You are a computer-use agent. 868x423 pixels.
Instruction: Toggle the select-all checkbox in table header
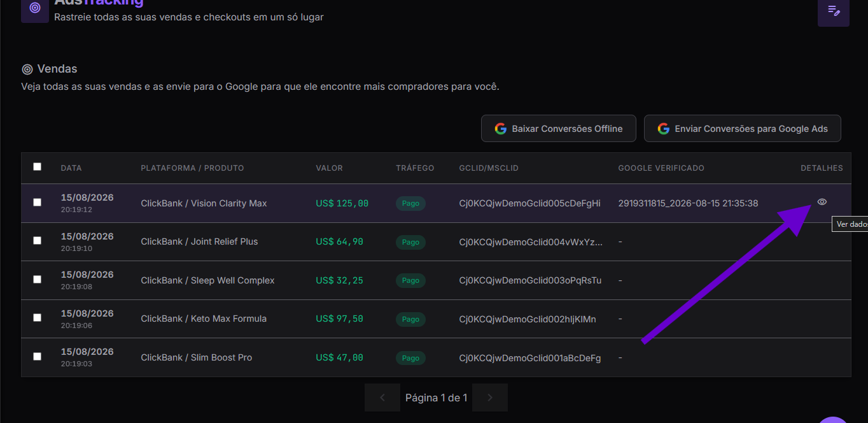pos(37,167)
